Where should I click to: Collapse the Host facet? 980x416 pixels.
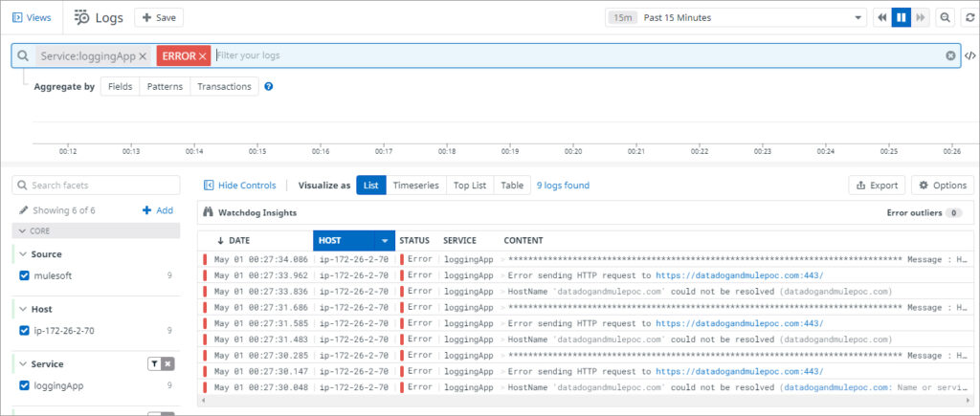pyautogui.click(x=23, y=309)
